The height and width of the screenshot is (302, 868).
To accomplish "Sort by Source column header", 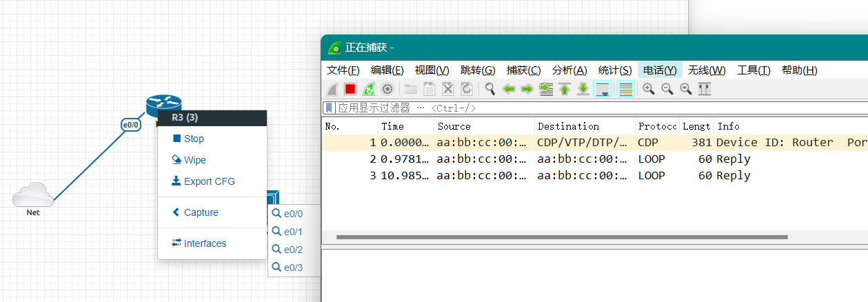I will pyautogui.click(x=484, y=126).
